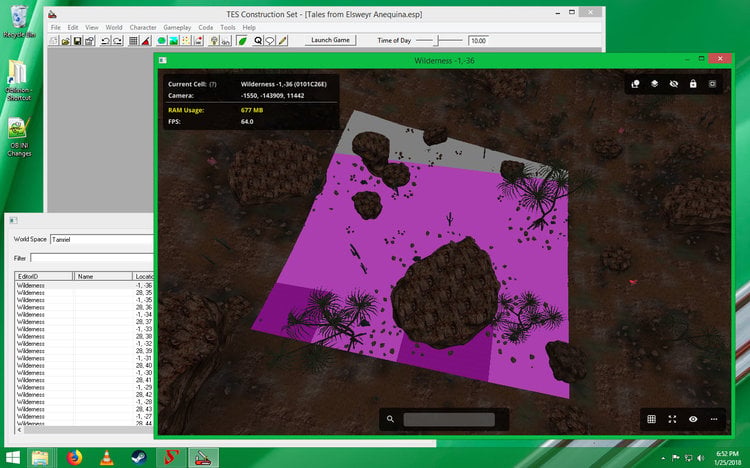The width and height of the screenshot is (750, 468).
Task: Click the render window search input box
Action: pos(449,420)
